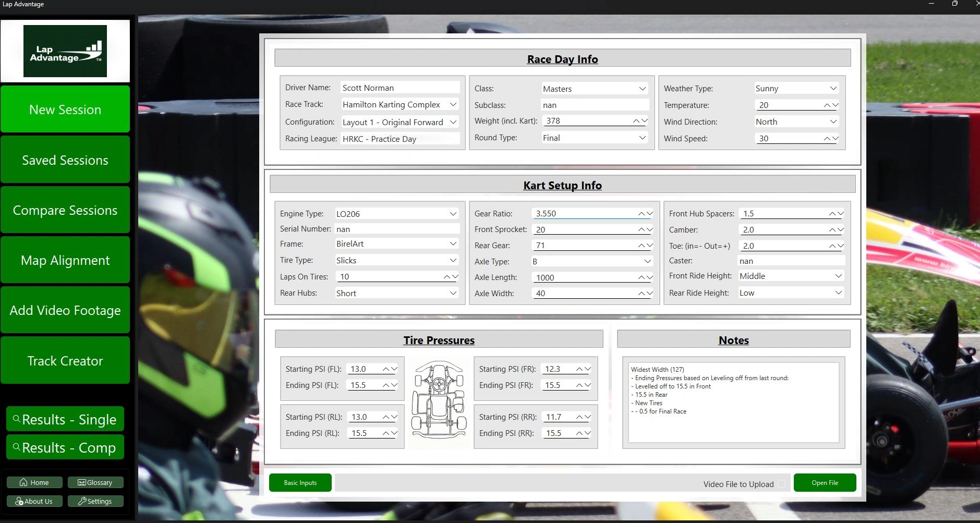Open Results - Comp search
The image size is (980, 523).
tap(65, 447)
